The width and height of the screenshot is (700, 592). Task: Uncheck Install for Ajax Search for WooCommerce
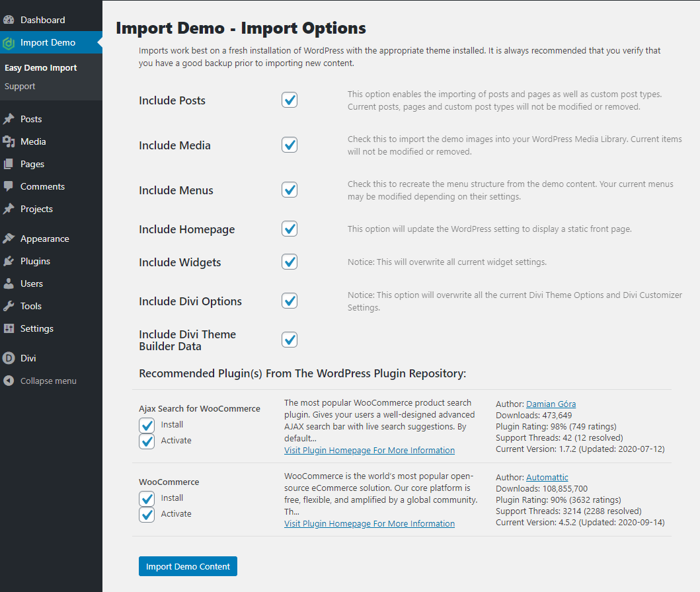147,425
